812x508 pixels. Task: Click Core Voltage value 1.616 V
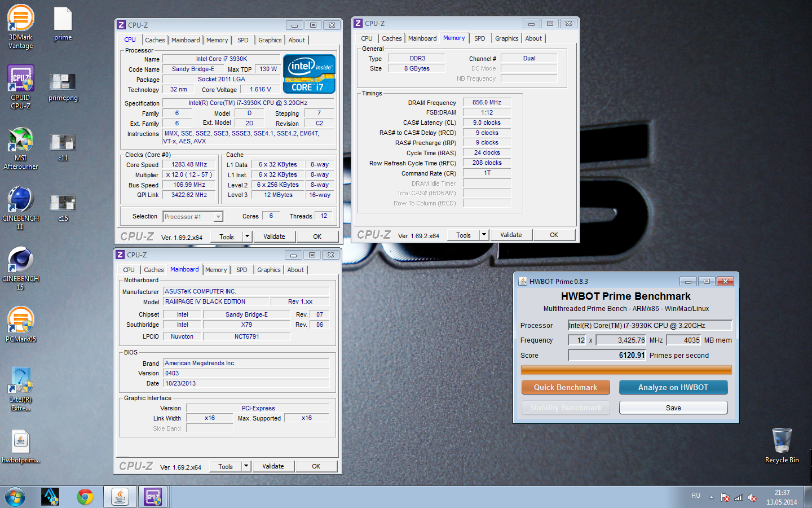[x=261, y=89]
